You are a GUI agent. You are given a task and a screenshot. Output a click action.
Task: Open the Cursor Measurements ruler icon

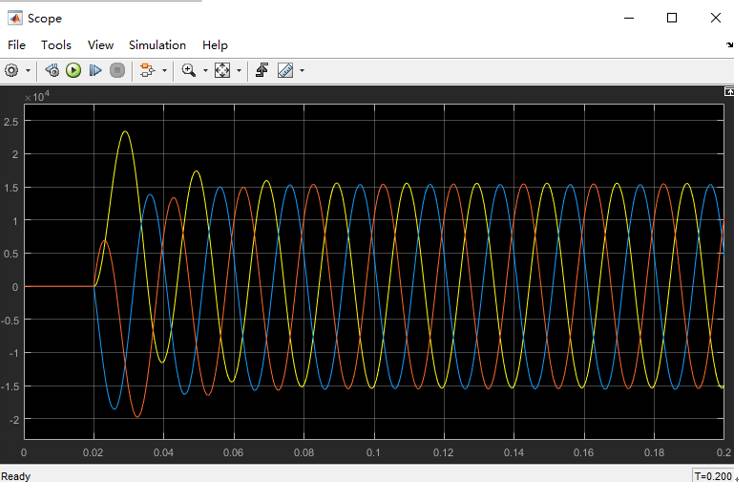point(286,71)
